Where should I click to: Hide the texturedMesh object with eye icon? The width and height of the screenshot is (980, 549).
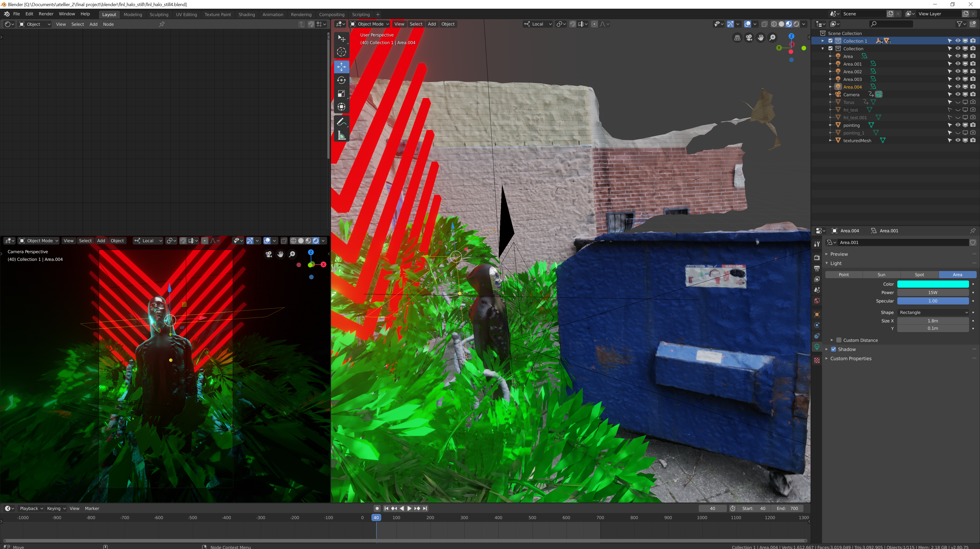point(958,140)
